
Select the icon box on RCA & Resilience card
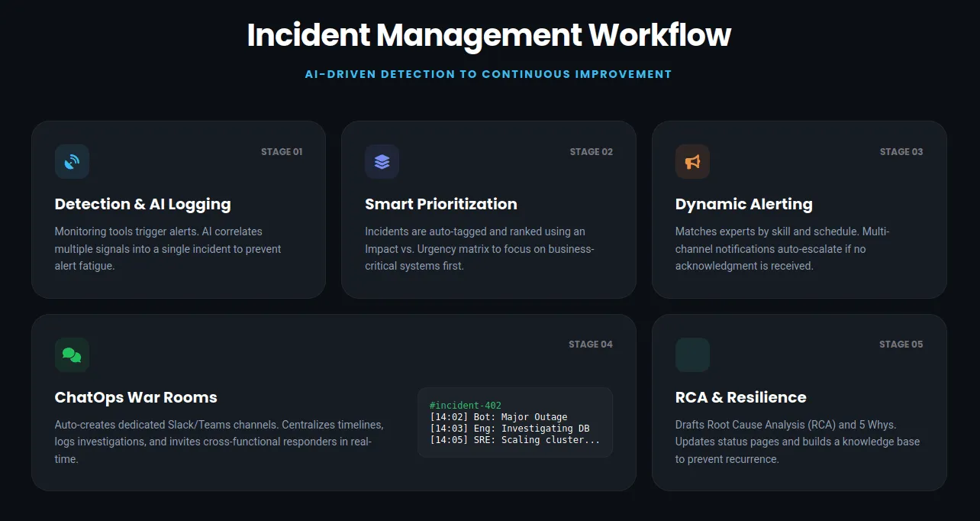tap(692, 354)
